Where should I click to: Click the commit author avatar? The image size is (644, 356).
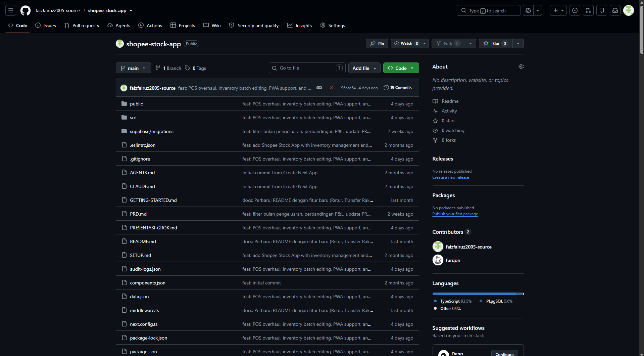pyautogui.click(x=124, y=88)
